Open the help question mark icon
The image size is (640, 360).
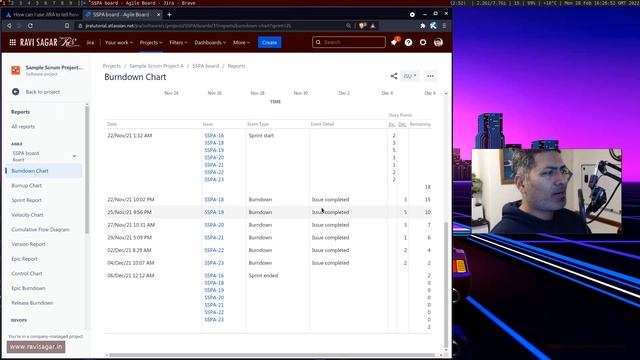point(408,42)
